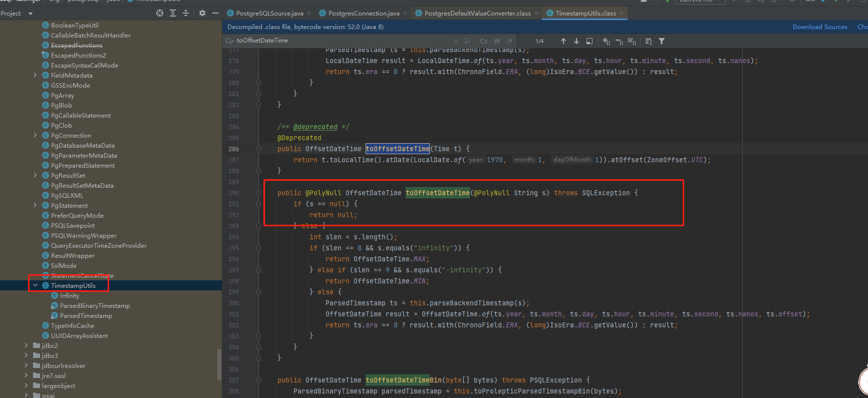Select BooleanTypeUtil class in tree
868x398 pixels.
pos(75,25)
